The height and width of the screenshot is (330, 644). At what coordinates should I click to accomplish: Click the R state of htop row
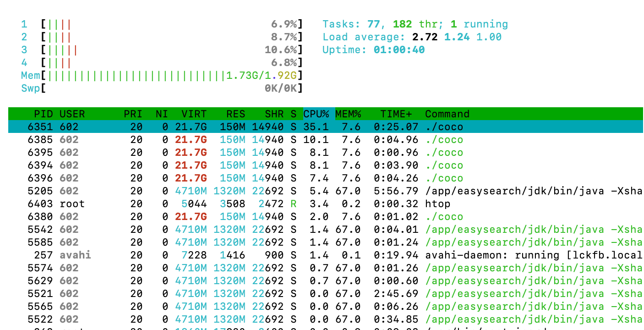(x=293, y=203)
